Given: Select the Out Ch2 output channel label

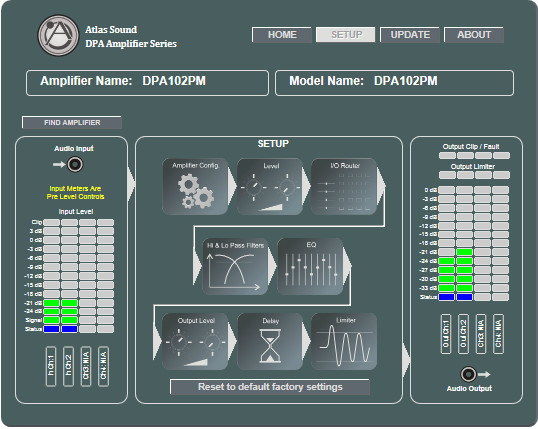Looking at the screenshot, I should (463, 334).
